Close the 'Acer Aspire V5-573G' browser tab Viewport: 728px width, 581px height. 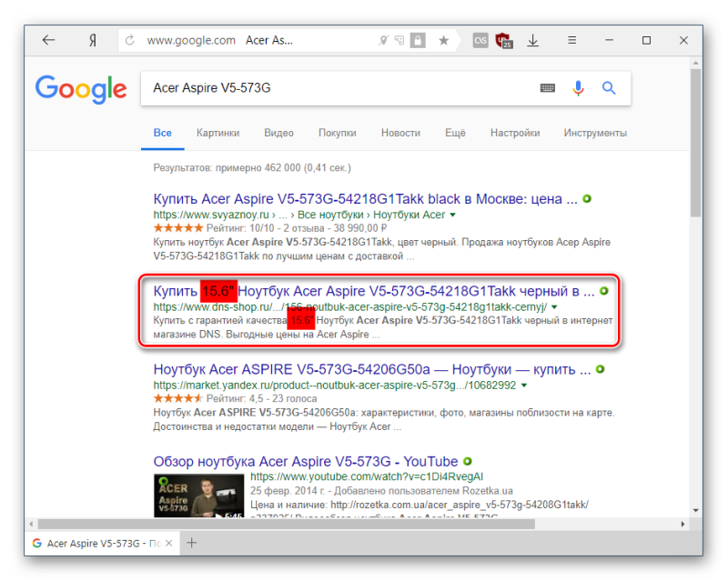point(169,543)
